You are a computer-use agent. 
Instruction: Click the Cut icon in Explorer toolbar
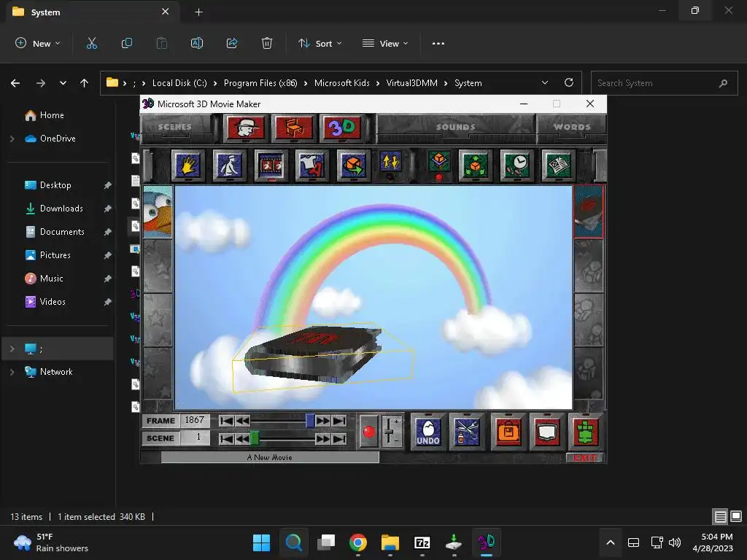click(92, 43)
